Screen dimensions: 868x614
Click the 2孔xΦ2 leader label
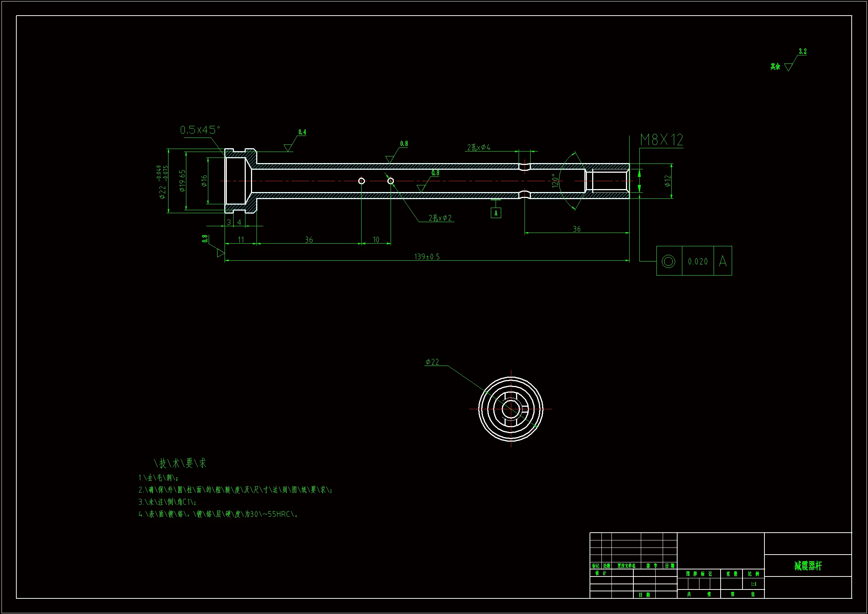tap(440, 218)
